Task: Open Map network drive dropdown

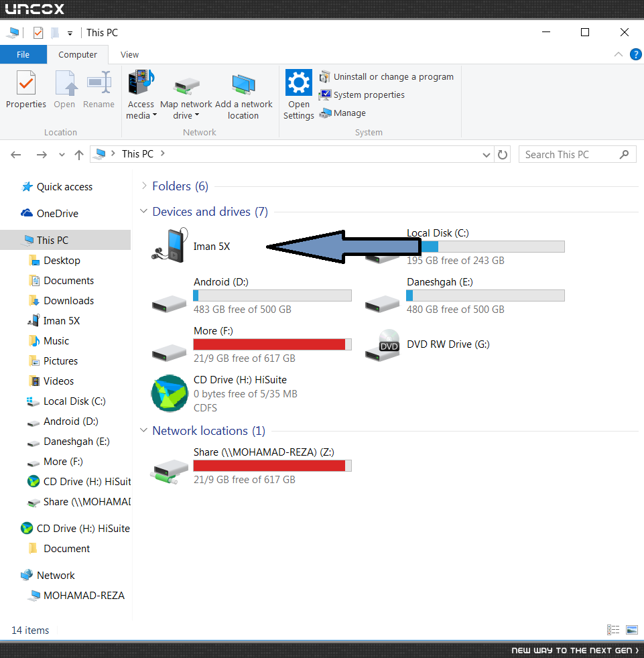Action: click(x=186, y=109)
